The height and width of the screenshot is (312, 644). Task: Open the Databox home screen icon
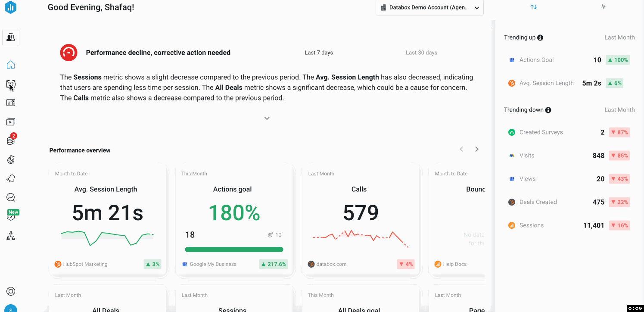click(10, 65)
